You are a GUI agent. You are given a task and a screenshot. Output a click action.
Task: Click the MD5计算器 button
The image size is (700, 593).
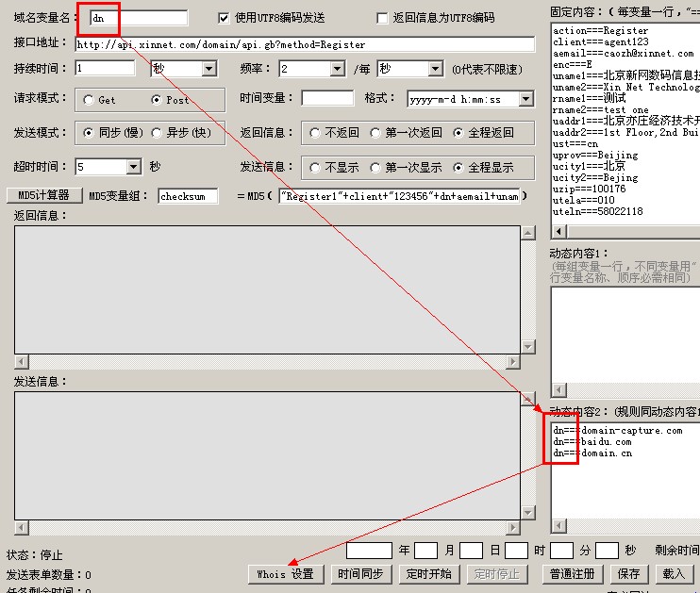tap(43, 195)
